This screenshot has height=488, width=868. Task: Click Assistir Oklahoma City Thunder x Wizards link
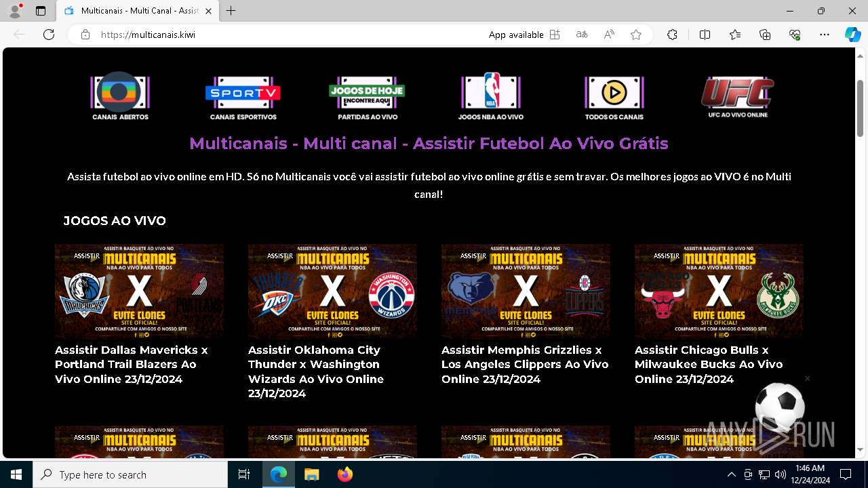(x=316, y=371)
